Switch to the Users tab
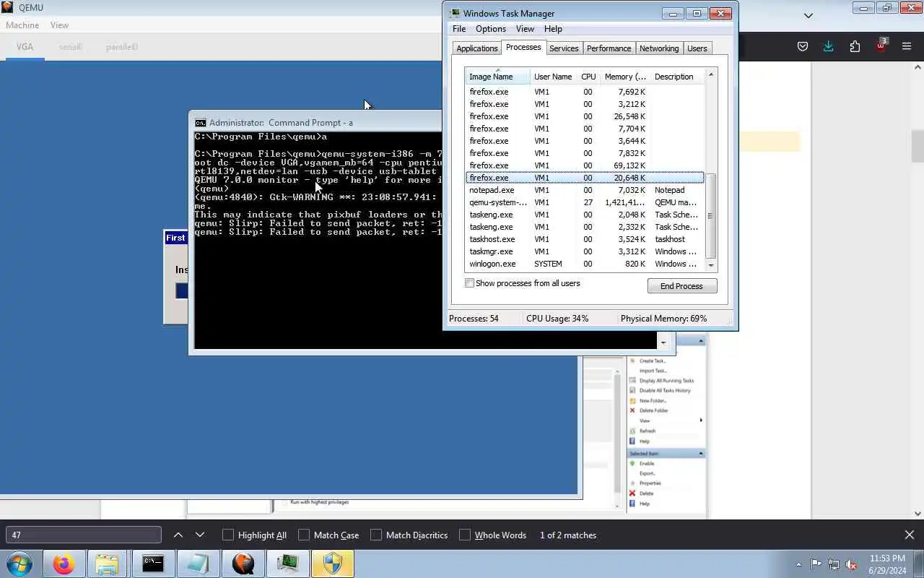Image resolution: width=924 pixels, height=578 pixels. pyautogui.click(x=697, y=48)
